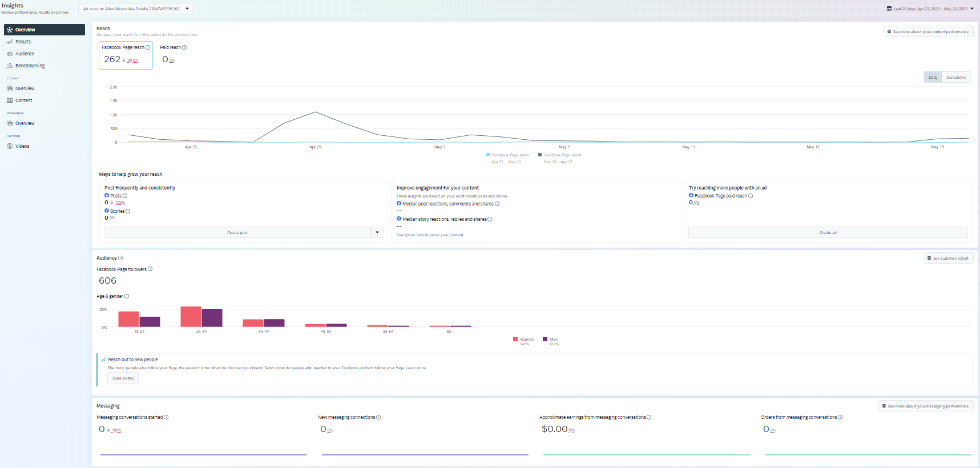980x468 pixels.
Task: Click the Create post button
Action: [237, 232]
